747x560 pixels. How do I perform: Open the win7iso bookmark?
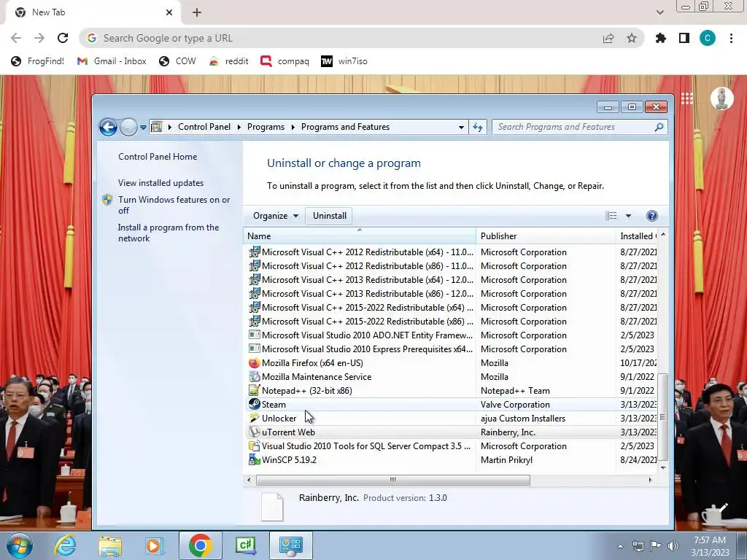(x=344, y=61)
